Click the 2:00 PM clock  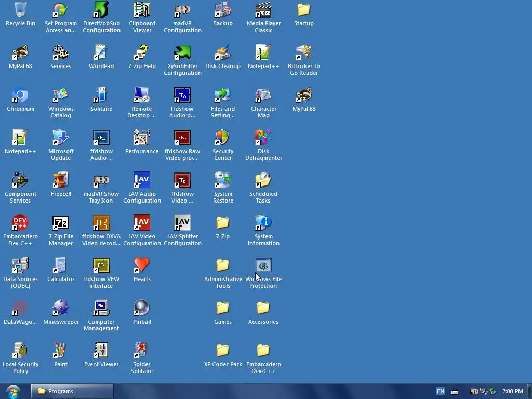(513, 391)
